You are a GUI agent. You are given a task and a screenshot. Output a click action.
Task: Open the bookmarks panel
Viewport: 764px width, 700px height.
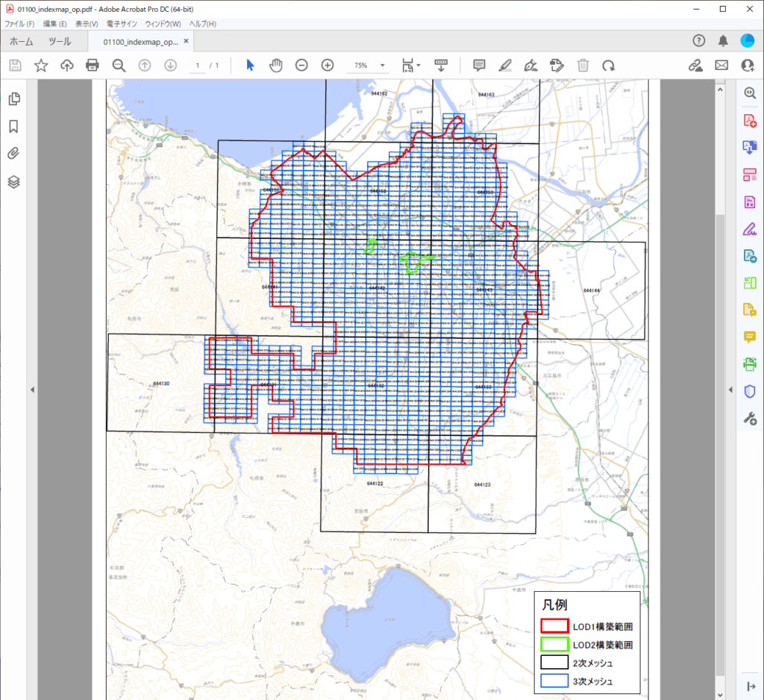pos(13,126)
